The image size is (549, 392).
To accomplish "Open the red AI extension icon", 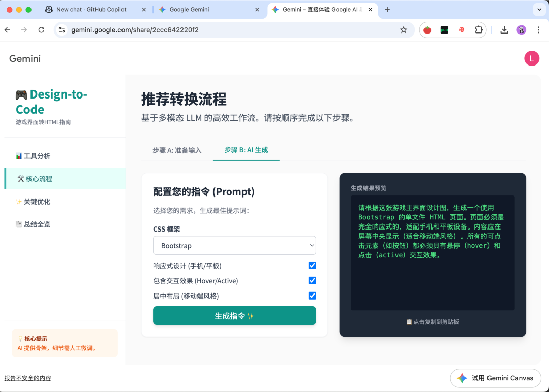I will pos(462,30).
